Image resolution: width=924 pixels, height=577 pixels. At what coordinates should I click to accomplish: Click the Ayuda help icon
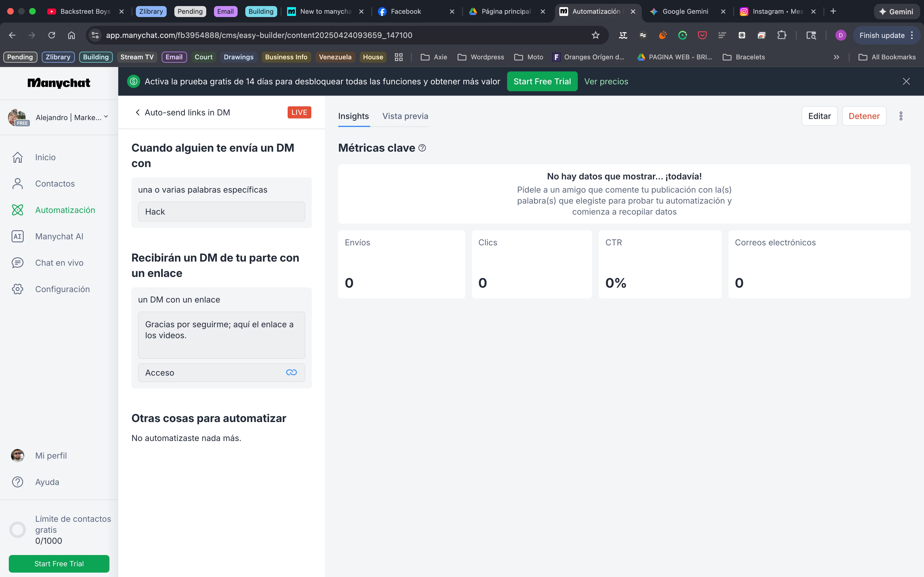(18, 482)
